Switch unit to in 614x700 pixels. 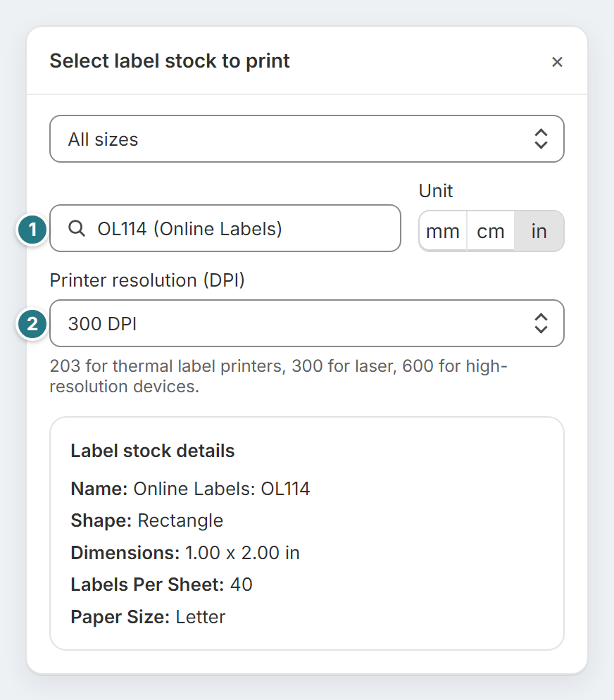pyautogui.click(x=539, y=231)
